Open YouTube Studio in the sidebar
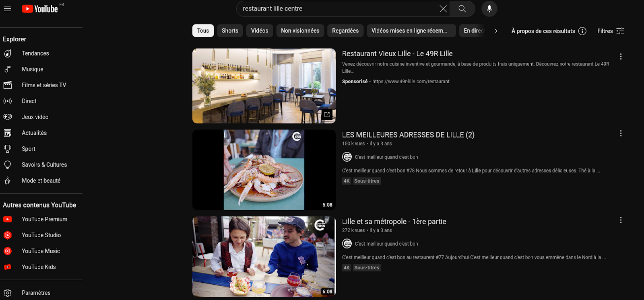The image size is (644, 300). 41,235
